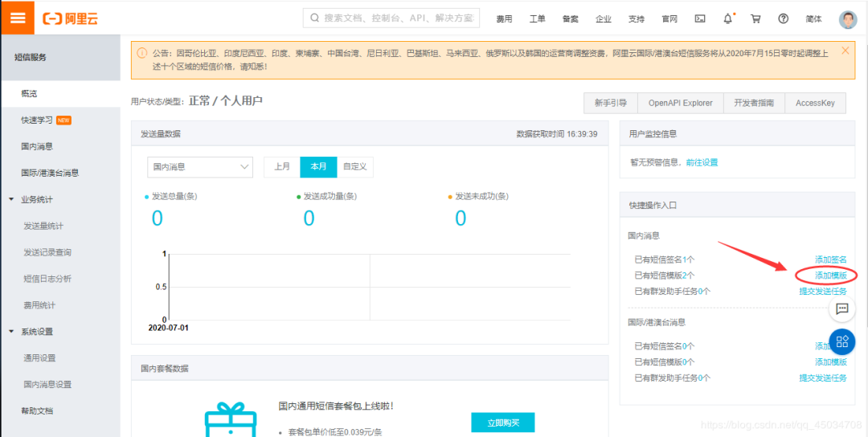Click the chart date label 2020-07-01
Screen dimensions: 868x437
coord(168,328)
